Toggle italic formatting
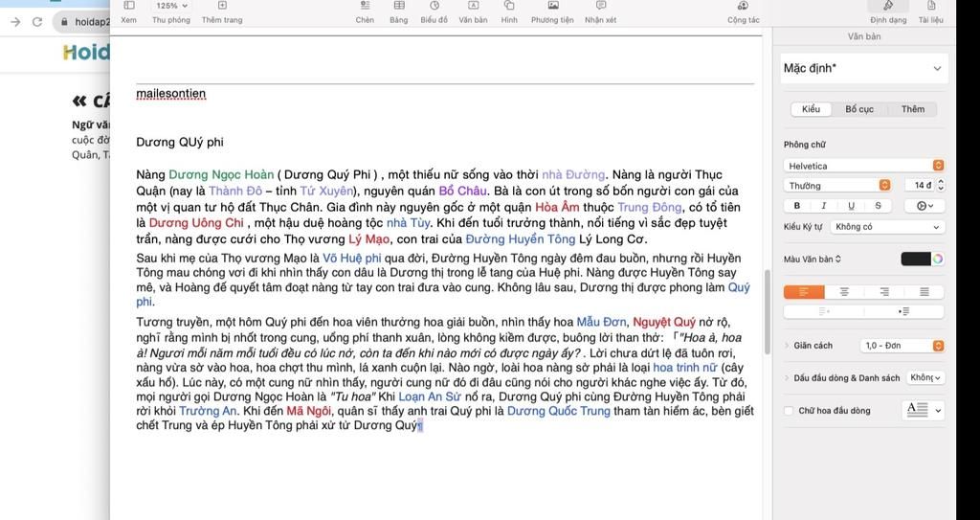Screen dimensions: 980x520 (x=824, y=206)
